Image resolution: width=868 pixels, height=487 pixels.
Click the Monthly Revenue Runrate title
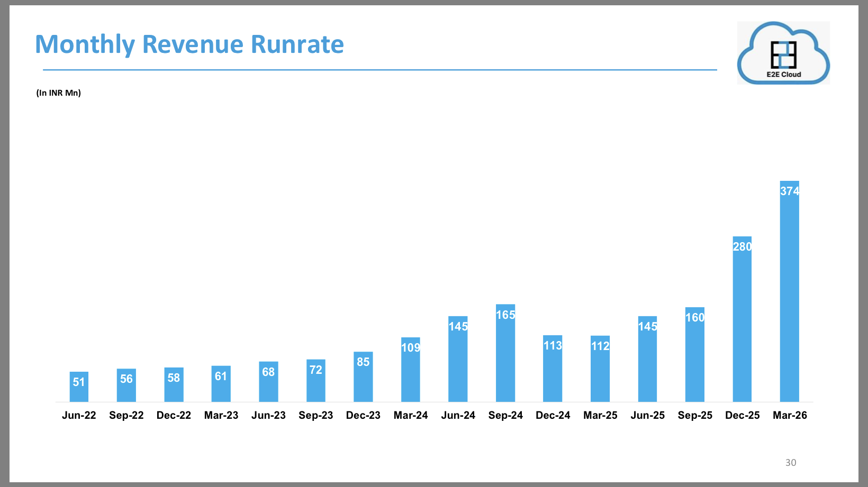(189, 44)
